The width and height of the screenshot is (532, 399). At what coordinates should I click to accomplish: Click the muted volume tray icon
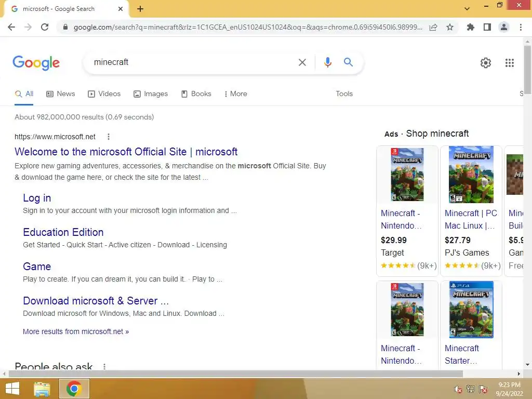tap(458, 389)
